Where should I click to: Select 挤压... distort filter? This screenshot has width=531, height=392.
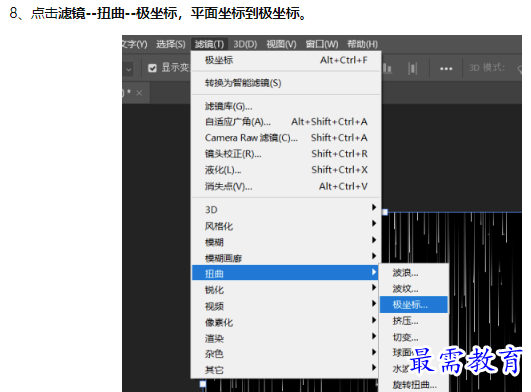(414, 321)
